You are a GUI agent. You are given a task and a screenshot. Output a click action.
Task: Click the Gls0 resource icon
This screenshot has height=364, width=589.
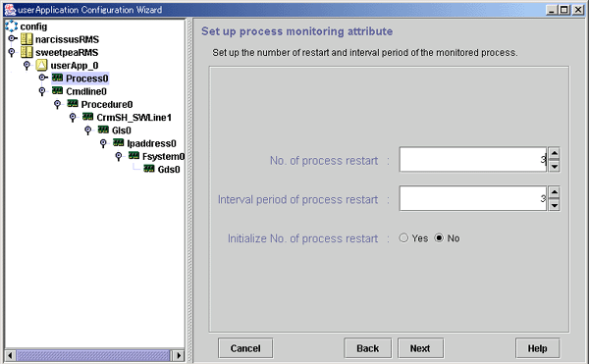(103, 130)
